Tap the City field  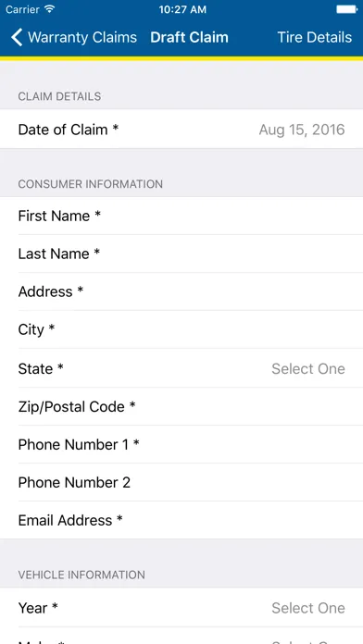pos(181,329)
